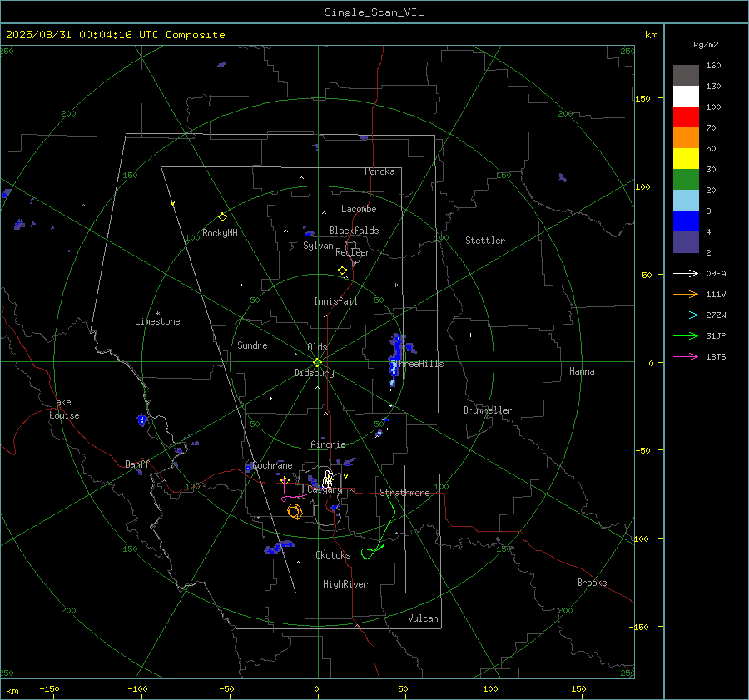Screen dimensions: 749x700
Task: Click the VIL echo west of Okotoks
Action: [280, 547]
